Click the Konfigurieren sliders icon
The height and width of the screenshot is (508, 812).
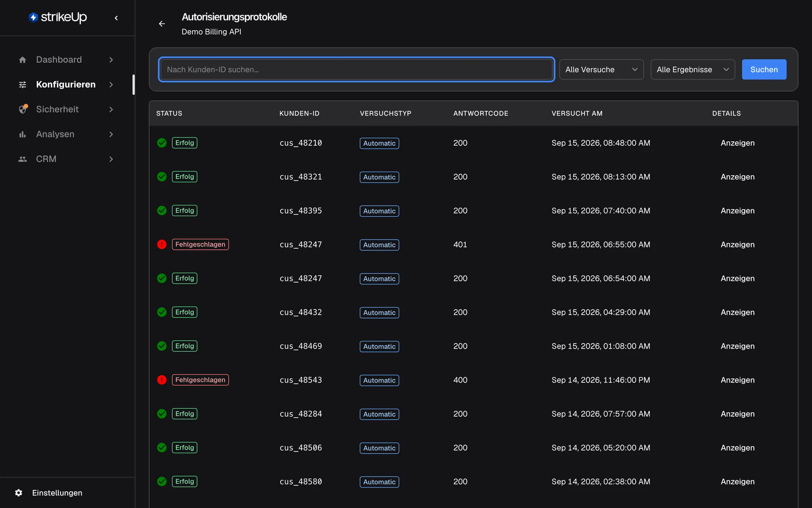pos(23,84)
